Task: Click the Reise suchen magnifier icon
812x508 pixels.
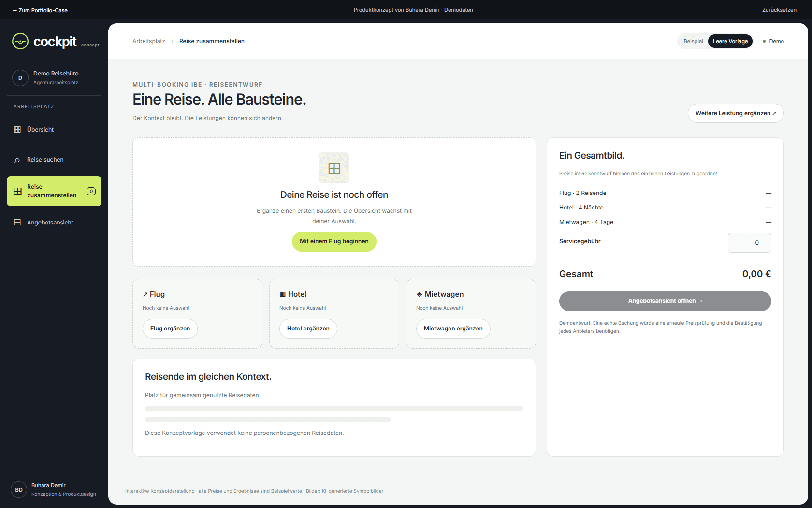Action: tap(17, 160)
